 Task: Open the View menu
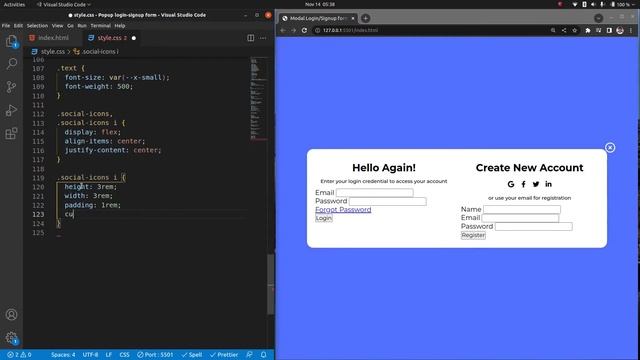(x=58, y=26)
